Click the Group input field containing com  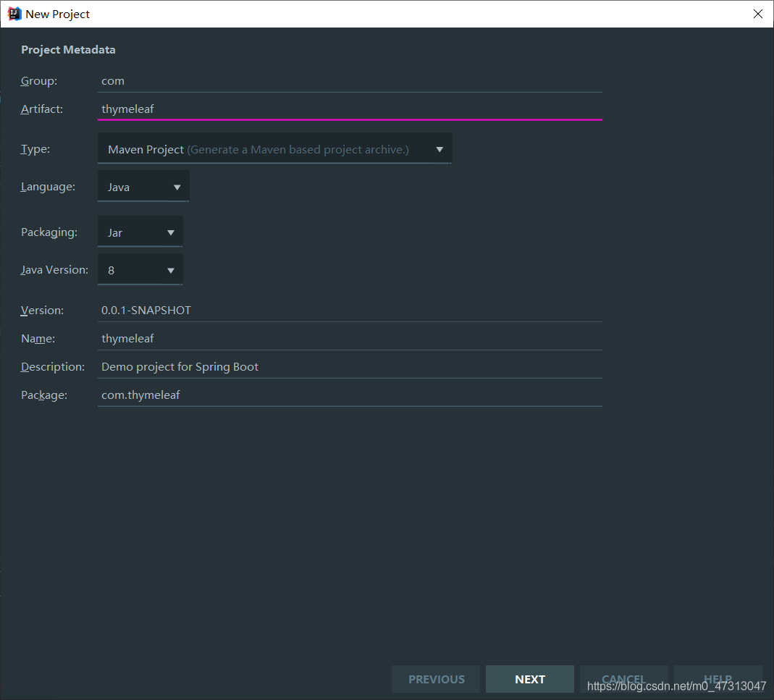coord(350,81)
